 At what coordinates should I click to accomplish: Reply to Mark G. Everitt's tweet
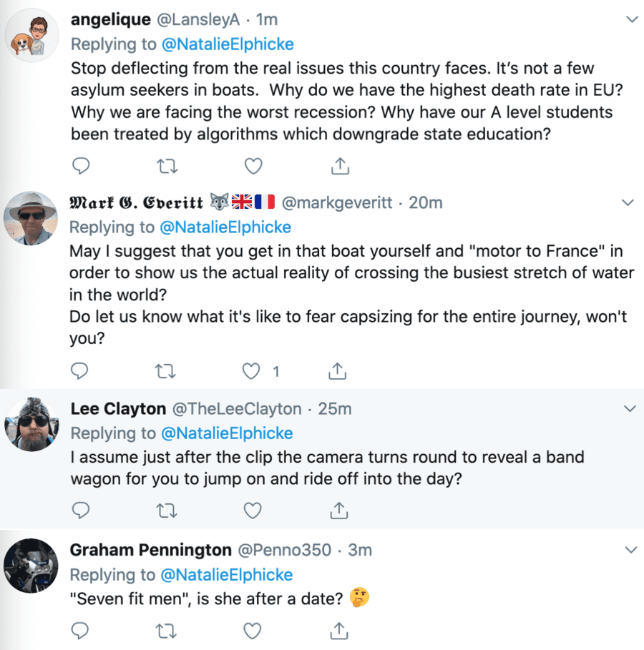click(81, 371)
